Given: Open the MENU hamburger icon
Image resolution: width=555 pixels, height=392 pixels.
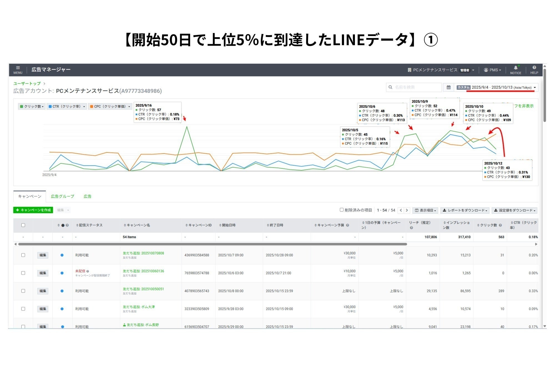Looking at the screenshot, I should point(18,68).
